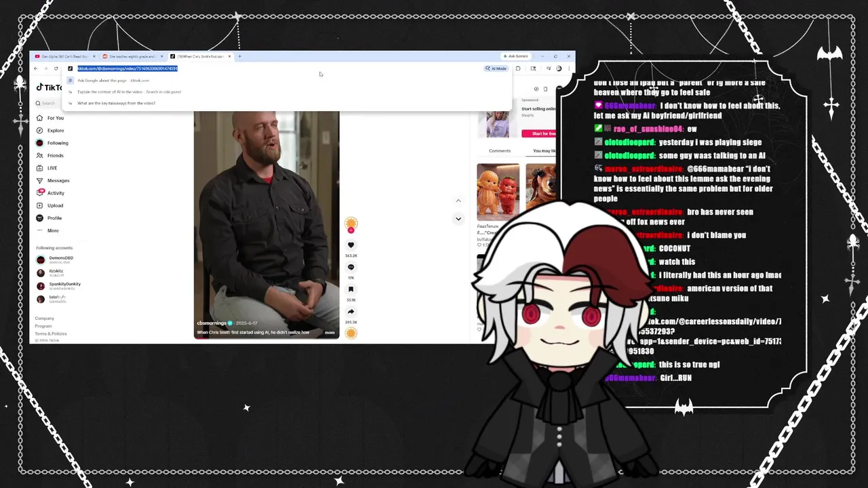Expand Terms & Policies footer section
The width and height of the screenshot is (868, 488).
coord(51,333)
